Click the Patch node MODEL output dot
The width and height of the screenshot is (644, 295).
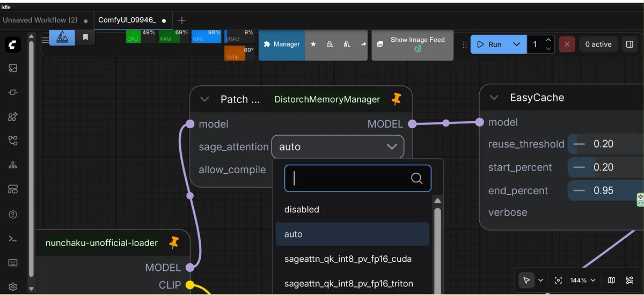[412, 124]
